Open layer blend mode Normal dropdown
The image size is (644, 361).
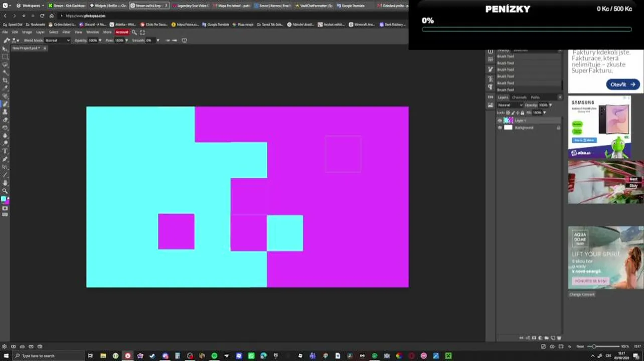point(510,105)
